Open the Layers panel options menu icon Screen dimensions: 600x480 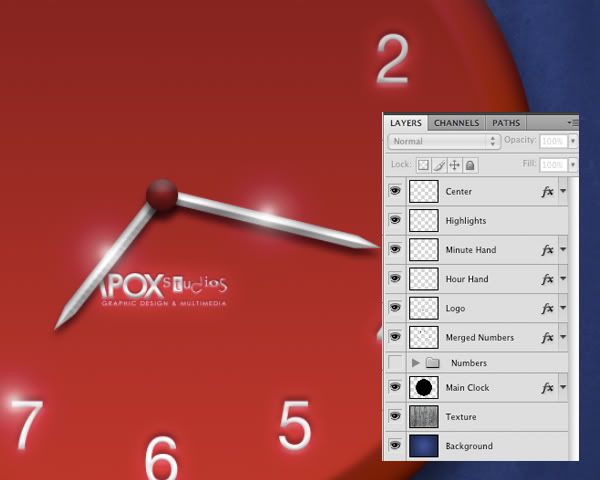[572, 123]
